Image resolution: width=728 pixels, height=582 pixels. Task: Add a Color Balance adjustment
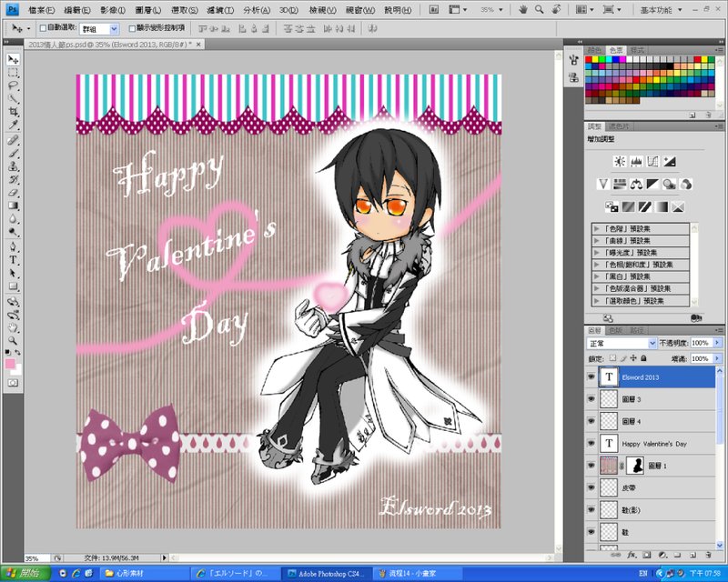tap(636, 185)
